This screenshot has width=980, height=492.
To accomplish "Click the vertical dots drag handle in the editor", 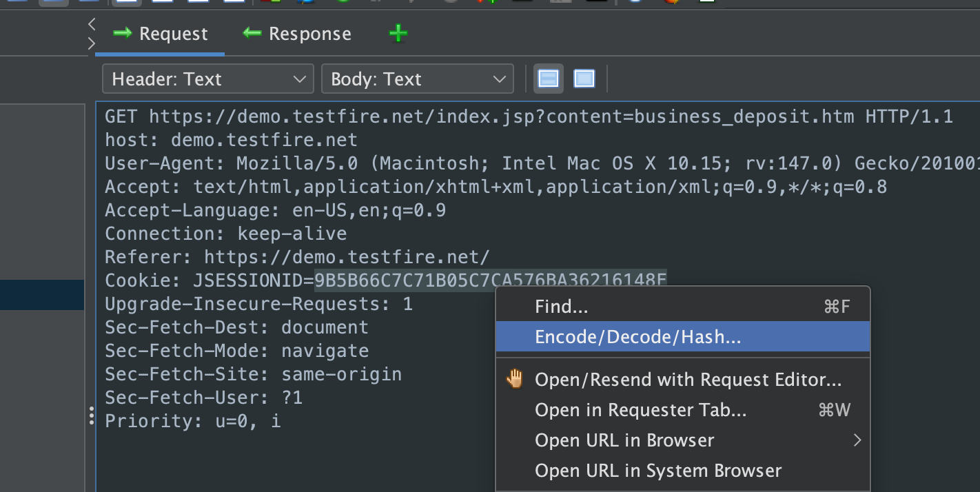I will point(92,416).
